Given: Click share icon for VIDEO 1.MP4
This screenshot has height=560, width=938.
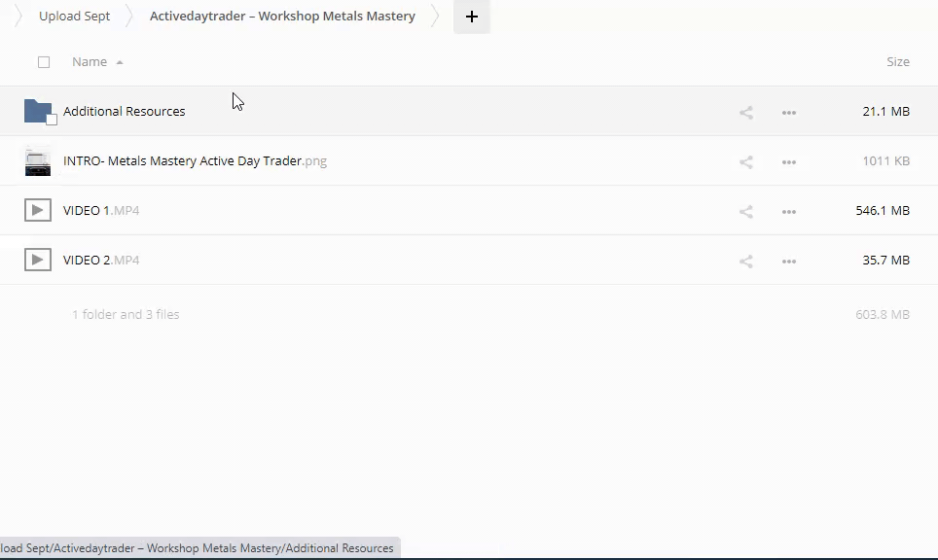Looking at the screenshot, I should tap(746, 211).
